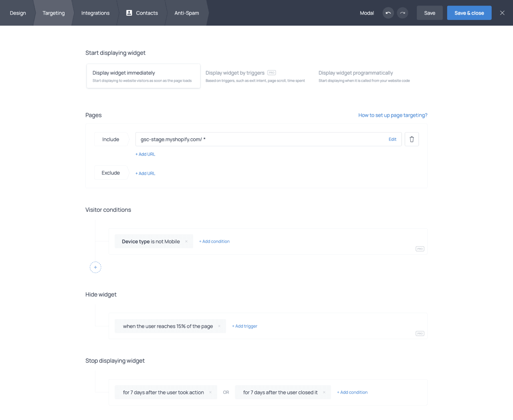
Task: Close the editor with the X icon
Action: pyautogui.click(x=502, y=13)
